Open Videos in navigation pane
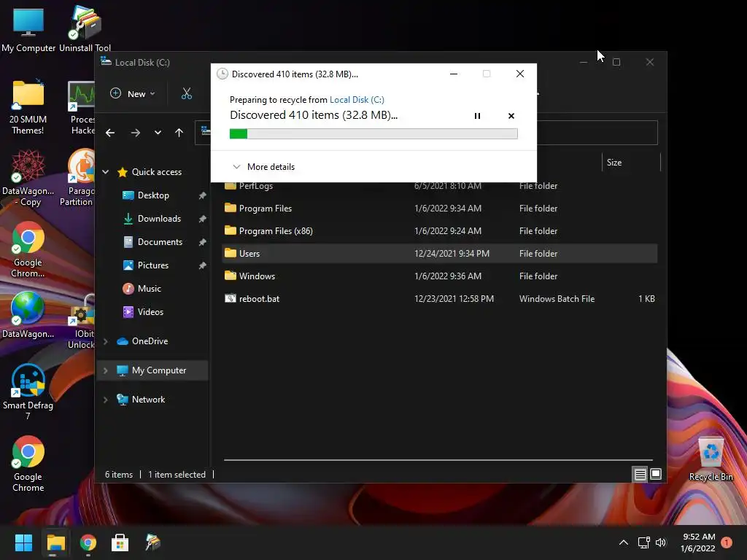 [x=150, y=312]
